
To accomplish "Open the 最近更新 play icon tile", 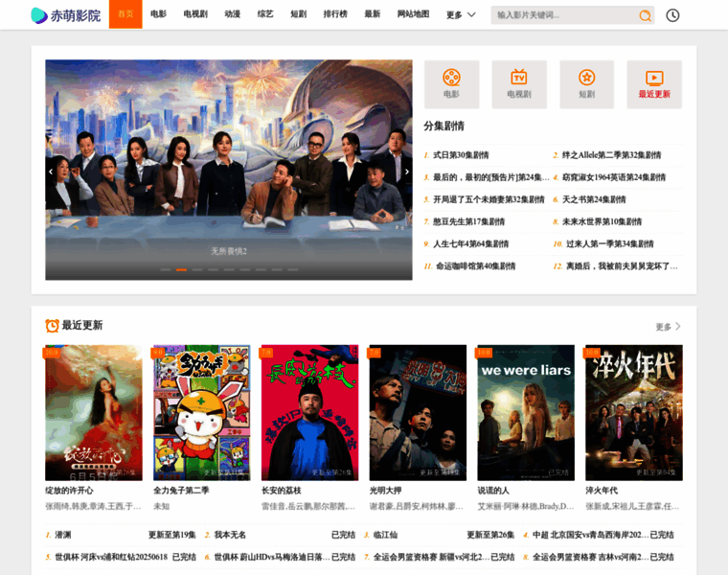I will [x=654, y=84].
